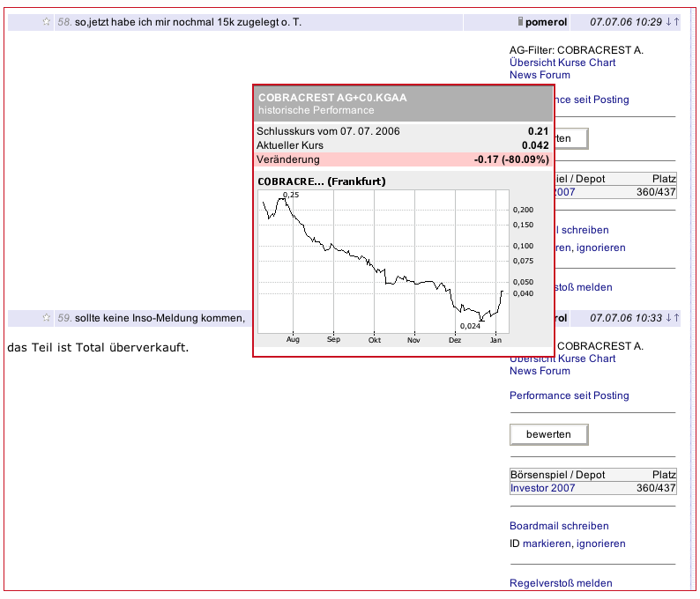This screenshot has width=700, height=599.
Task: Click post text 'das Teil ist Total überverkauft.'
Action: coord(98,347)
